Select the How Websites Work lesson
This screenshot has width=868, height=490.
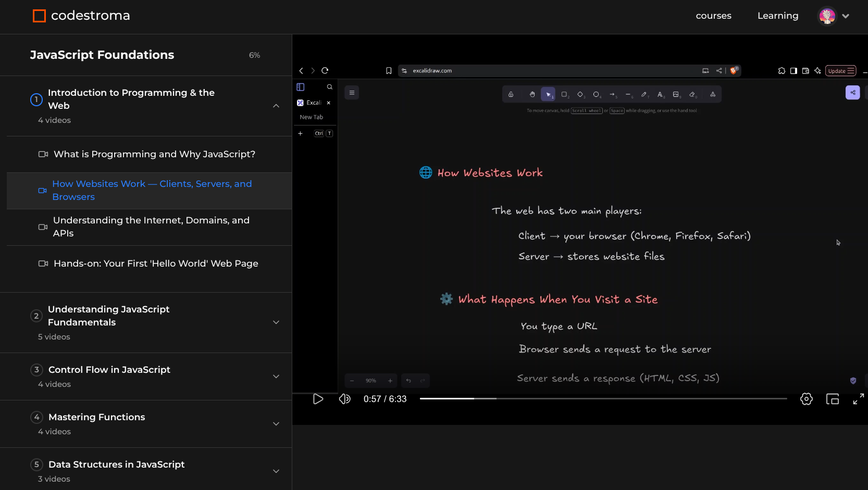click(x=152, y=191)
